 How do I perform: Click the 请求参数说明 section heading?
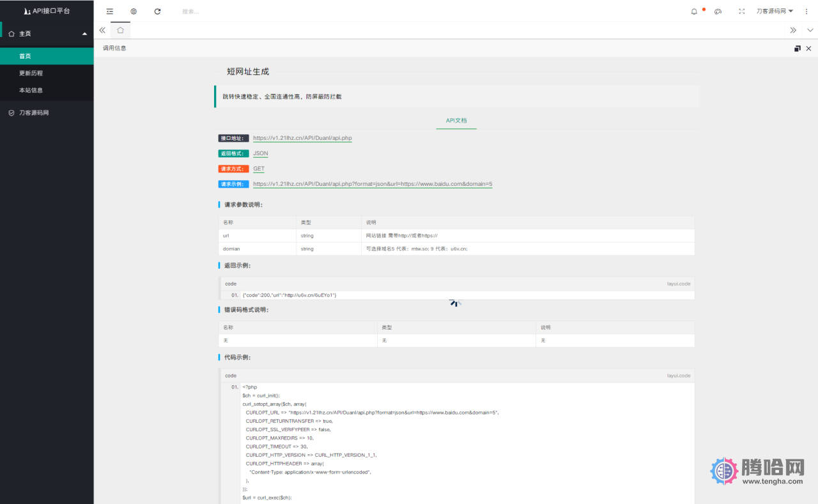point(243,205)
